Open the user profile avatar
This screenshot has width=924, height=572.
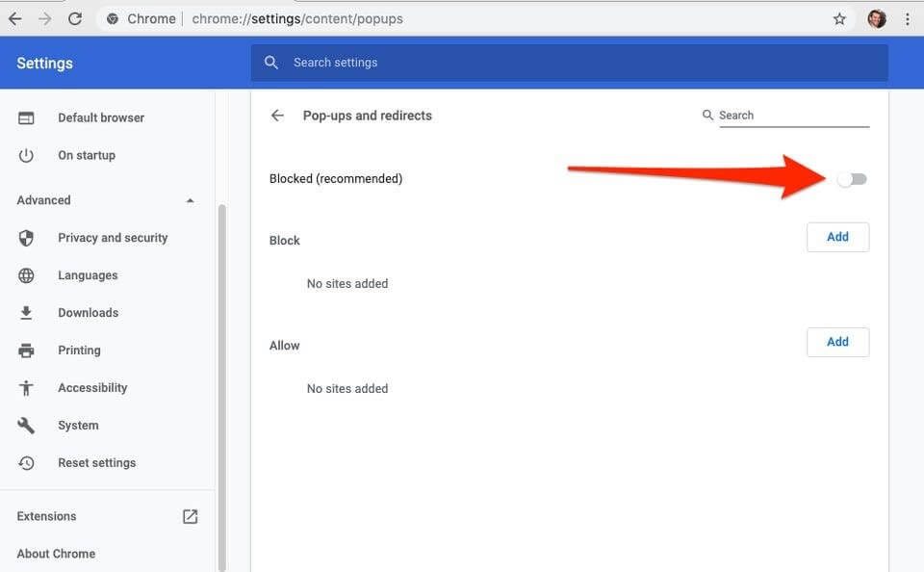(x=876, y=19)
